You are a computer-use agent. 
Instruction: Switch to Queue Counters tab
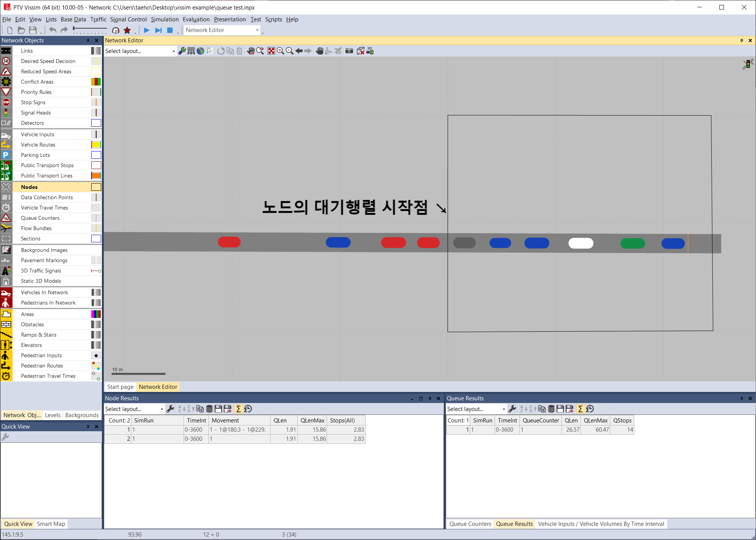pyautogui.click(x=470, y=524)
